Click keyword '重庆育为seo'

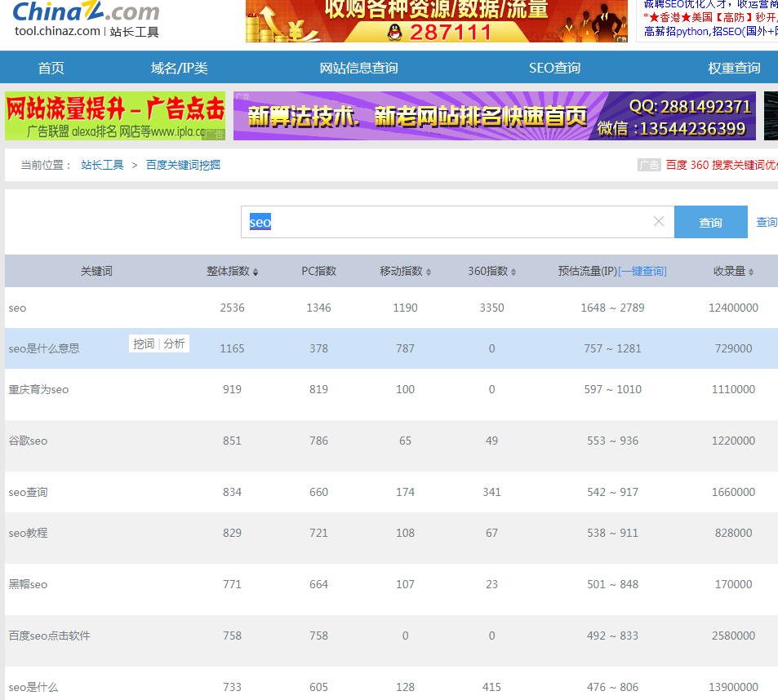pyautogui.click(x=38, y=390)
